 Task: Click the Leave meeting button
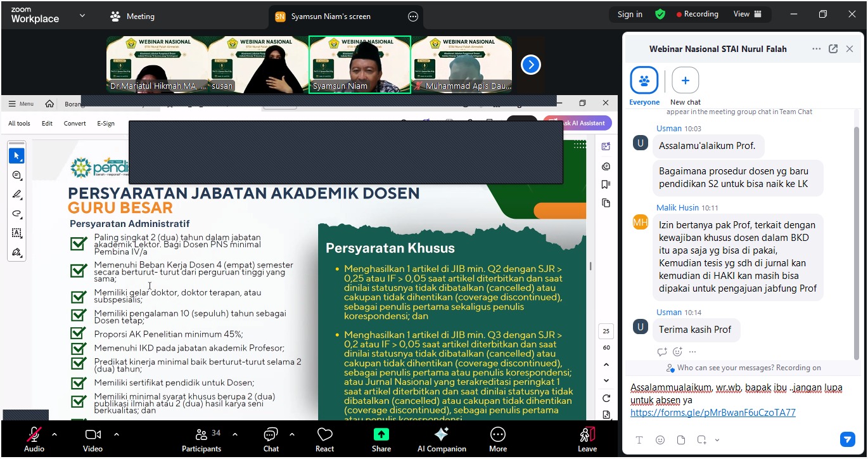click(x=587, y=439)
